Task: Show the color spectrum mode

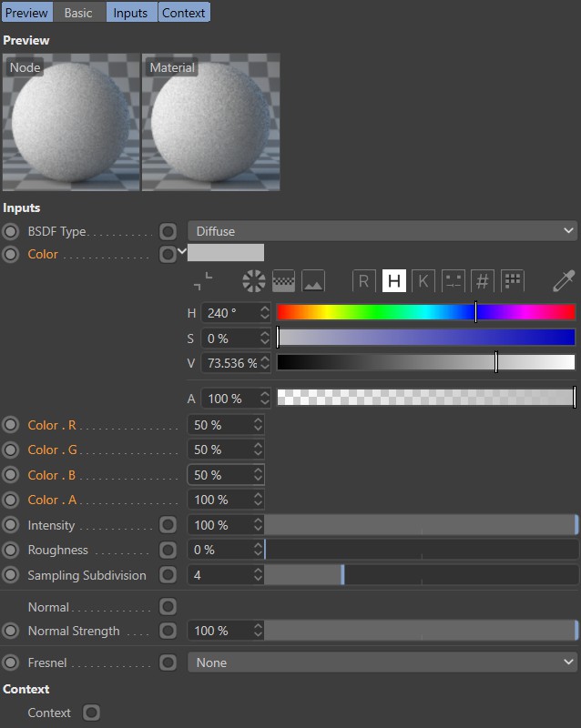Action: point(283,281)
